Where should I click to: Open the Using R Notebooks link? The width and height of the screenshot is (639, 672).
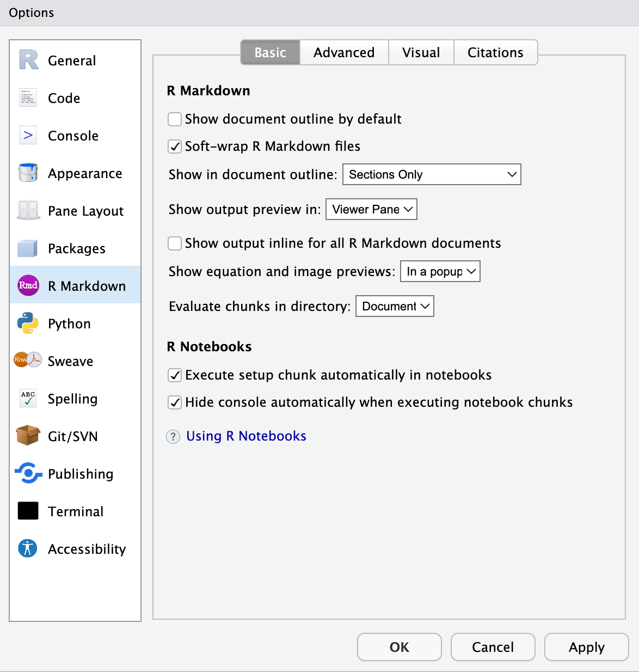tap(246, 436)
